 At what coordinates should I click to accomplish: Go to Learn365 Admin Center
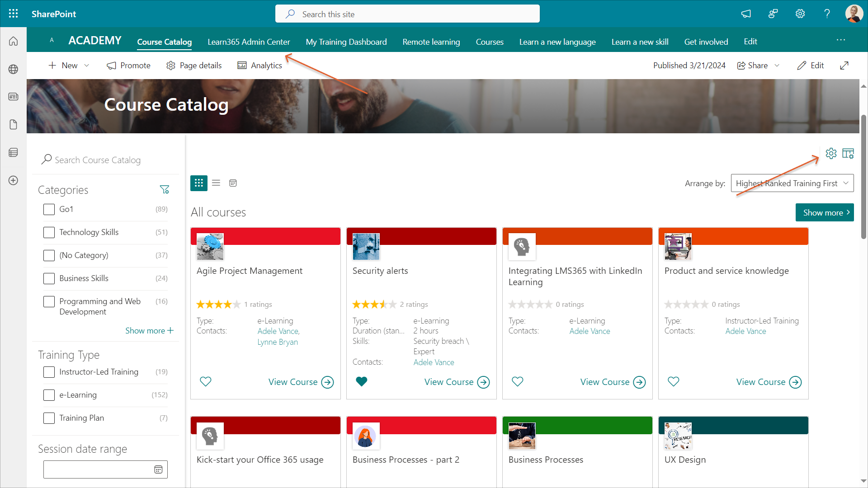[x=249, y=42]
